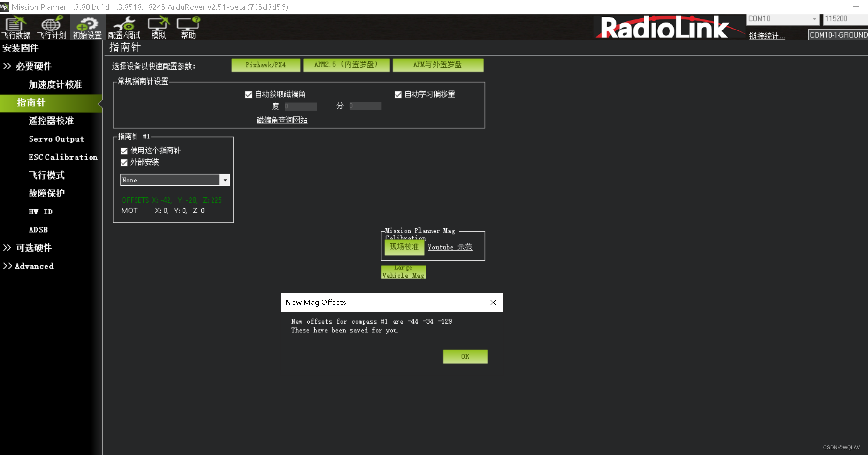
Task: Open the COM10-1-GROUND vehicle selector
Action: (838, 35)
